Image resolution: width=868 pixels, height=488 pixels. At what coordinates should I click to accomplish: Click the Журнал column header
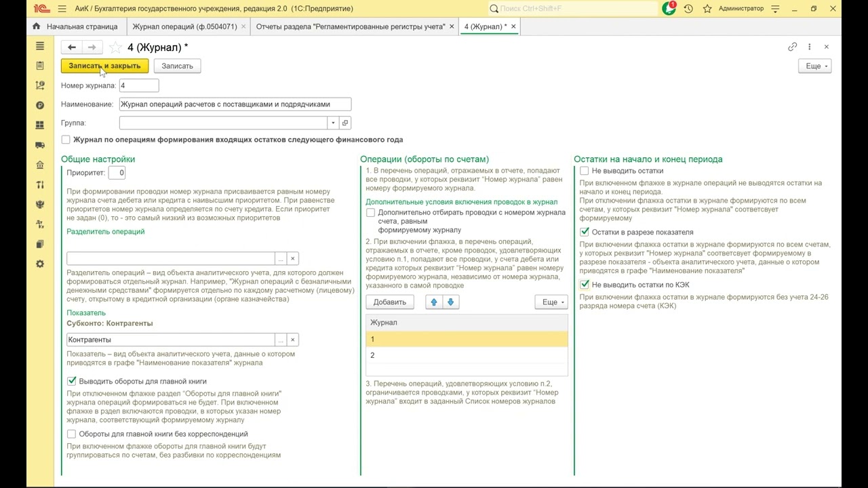point(467,323)
